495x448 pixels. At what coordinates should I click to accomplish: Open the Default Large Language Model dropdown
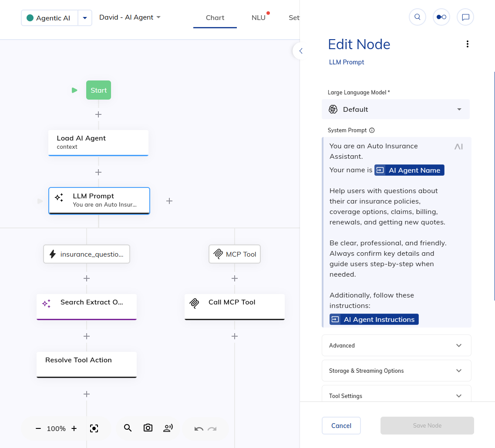pos(395,109)
